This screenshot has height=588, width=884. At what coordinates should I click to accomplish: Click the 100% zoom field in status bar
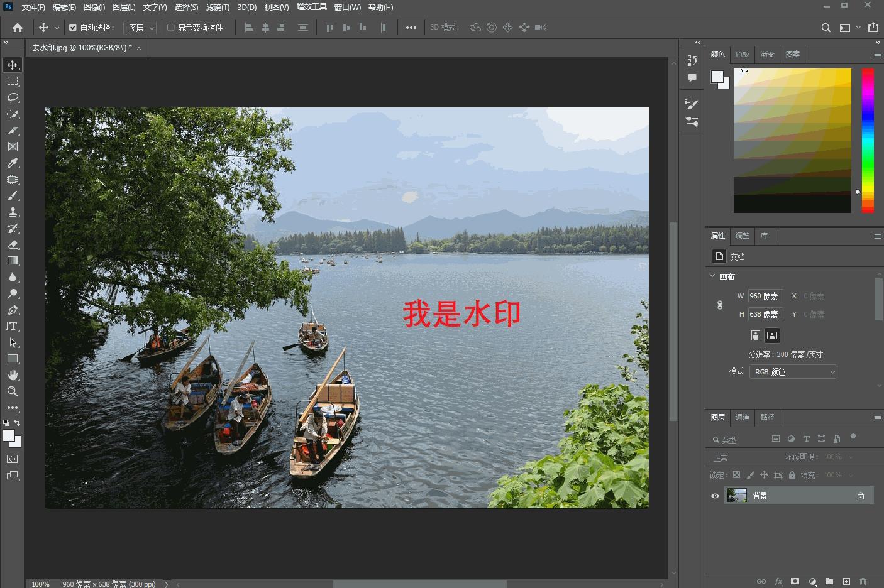pyautogui.click(x=40, y=584)
